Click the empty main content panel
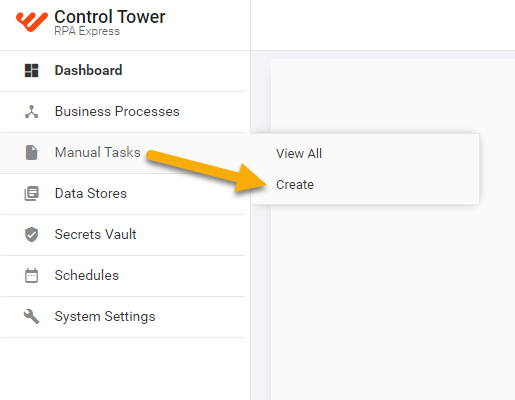Image resolution: width=515 pixels, height=400 pixels. 393,300
